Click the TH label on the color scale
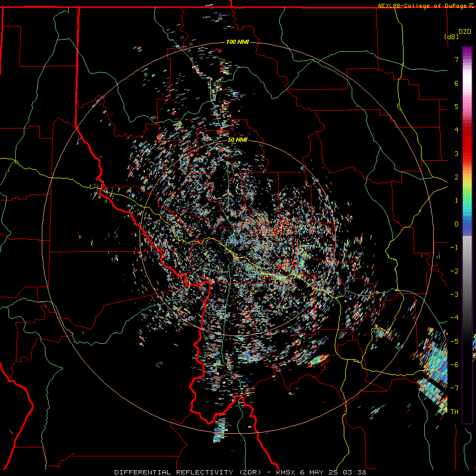The width and height of the screenshot is (476, 476). click(x=454, y=412)
